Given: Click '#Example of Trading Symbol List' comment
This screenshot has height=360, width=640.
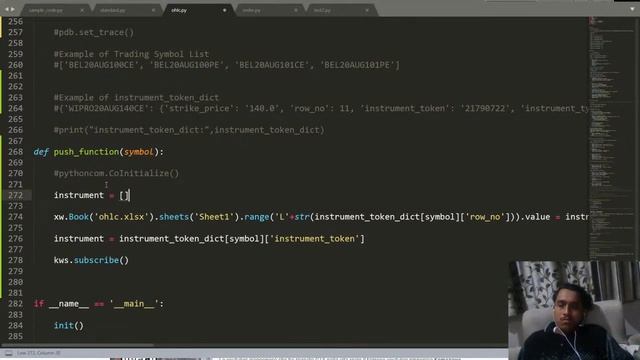Looking at the screenshot, I should click(x=131, y=54).
